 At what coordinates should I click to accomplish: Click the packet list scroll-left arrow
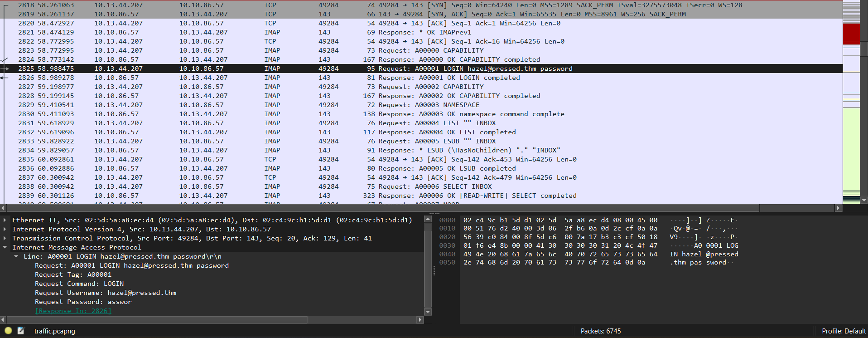pyautogui.click(x=3, y=208)
